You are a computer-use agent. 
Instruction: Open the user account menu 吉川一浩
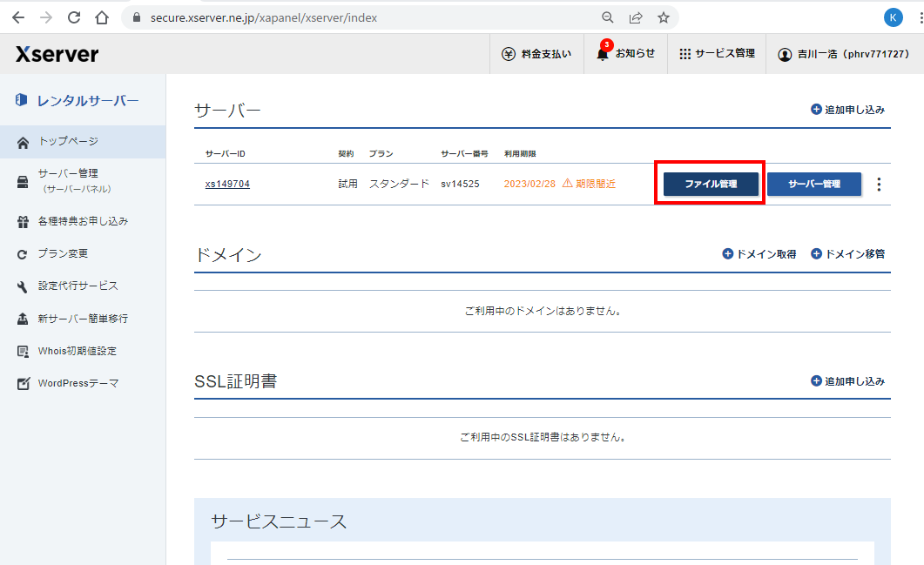coord(844,54)
